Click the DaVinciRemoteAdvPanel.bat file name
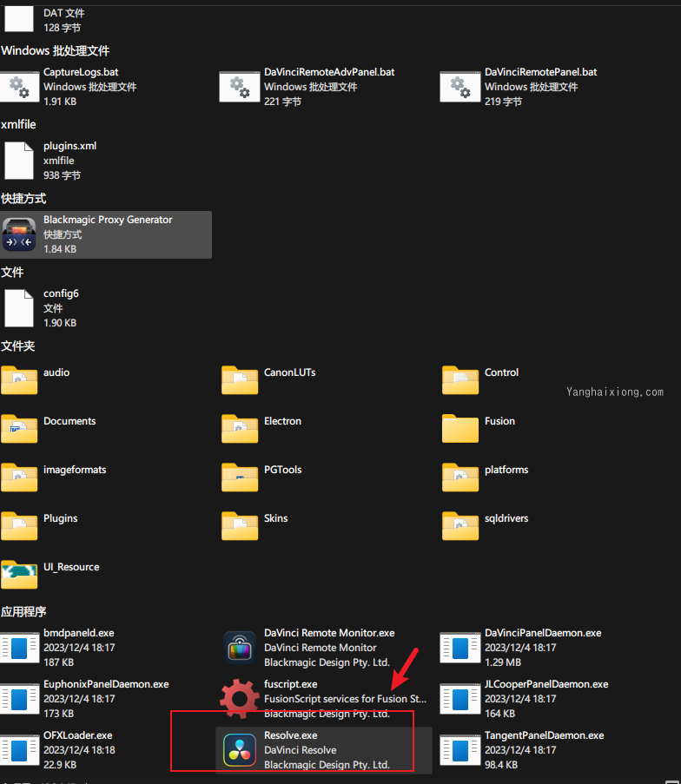This screenshot has height=784, width=681. tap(329, 72)
